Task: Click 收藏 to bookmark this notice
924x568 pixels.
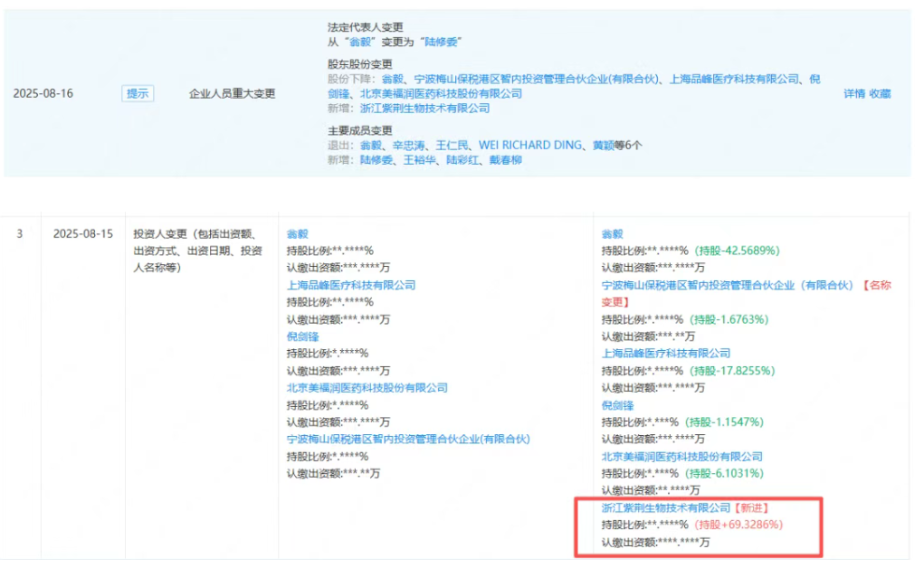Action: point(880,93)
